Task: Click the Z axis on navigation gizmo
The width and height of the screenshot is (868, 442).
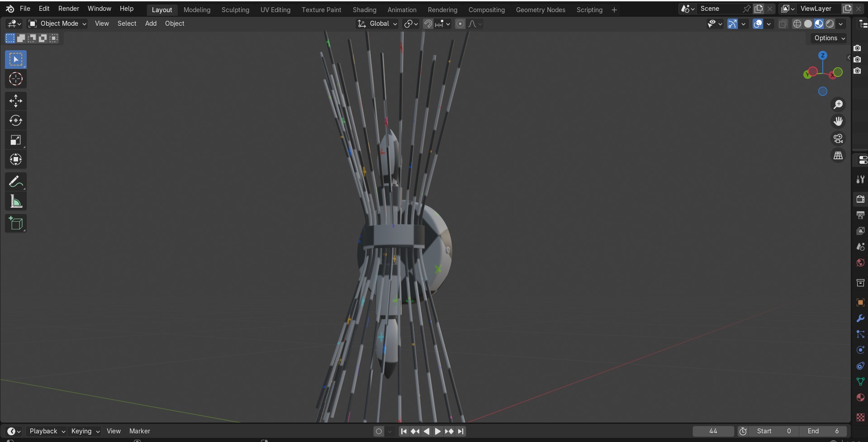Action: pos(823,56)
